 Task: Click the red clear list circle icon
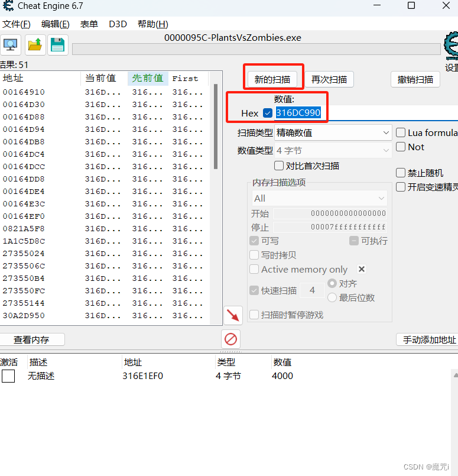[x=231, y=339]
